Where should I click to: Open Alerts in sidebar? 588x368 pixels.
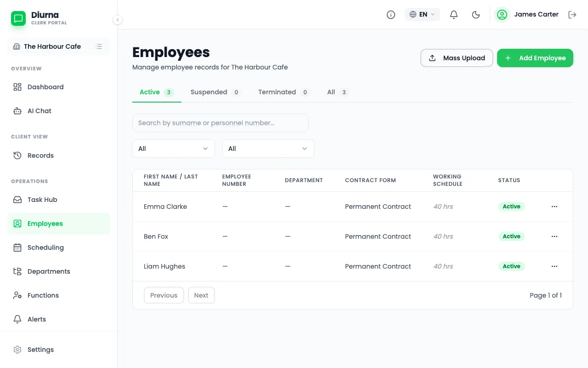(x=59, y=319)
